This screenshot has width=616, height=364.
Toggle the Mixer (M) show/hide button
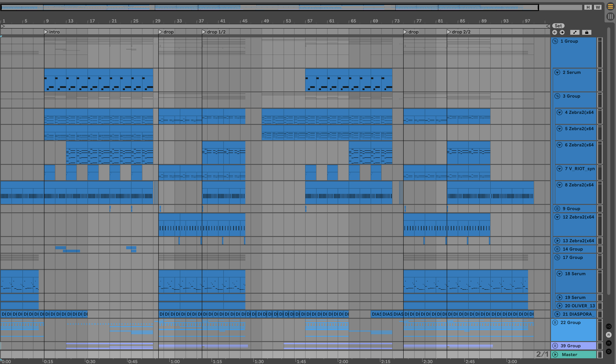coord(609,343)
